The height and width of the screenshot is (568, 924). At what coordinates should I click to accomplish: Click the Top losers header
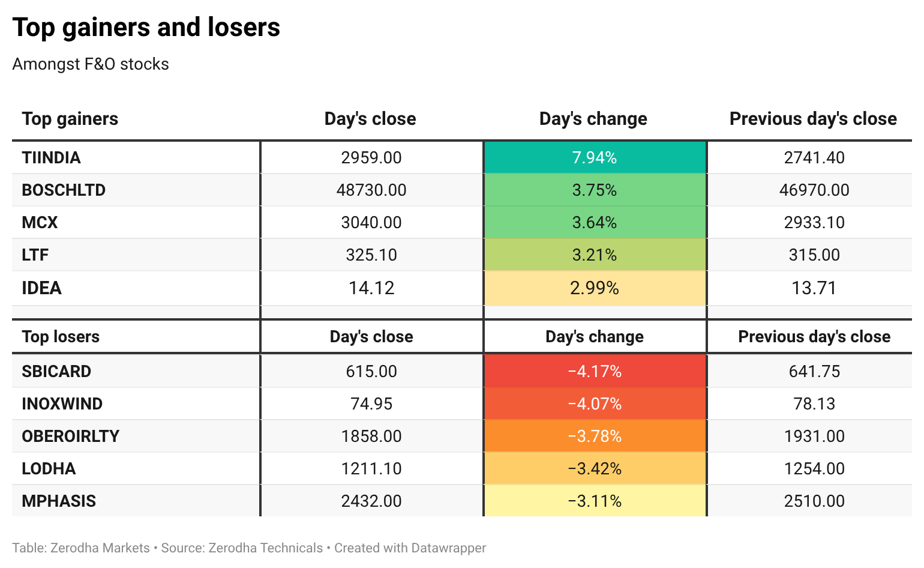[x=61, y=337]
